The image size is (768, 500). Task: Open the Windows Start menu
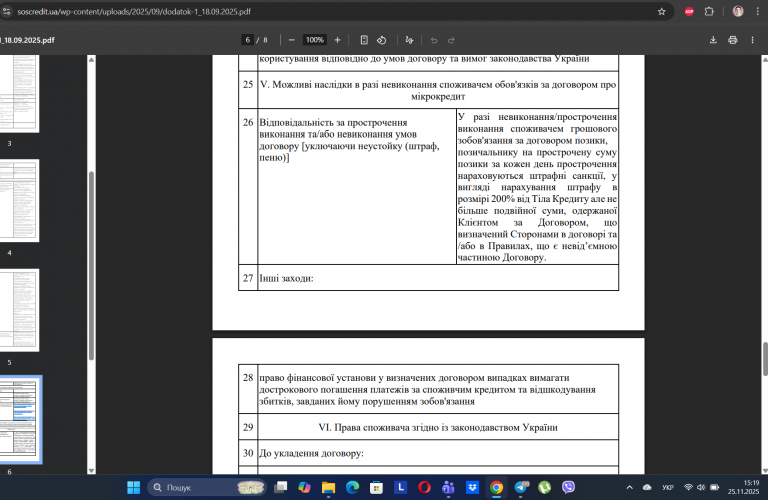coord(133,487)
